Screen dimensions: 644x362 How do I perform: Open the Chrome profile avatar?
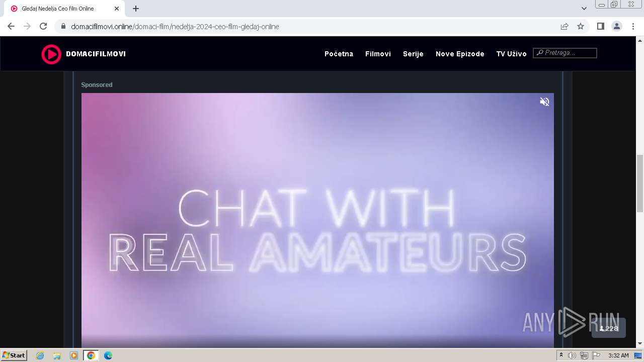pyautogui.click(x=617, y=26)
